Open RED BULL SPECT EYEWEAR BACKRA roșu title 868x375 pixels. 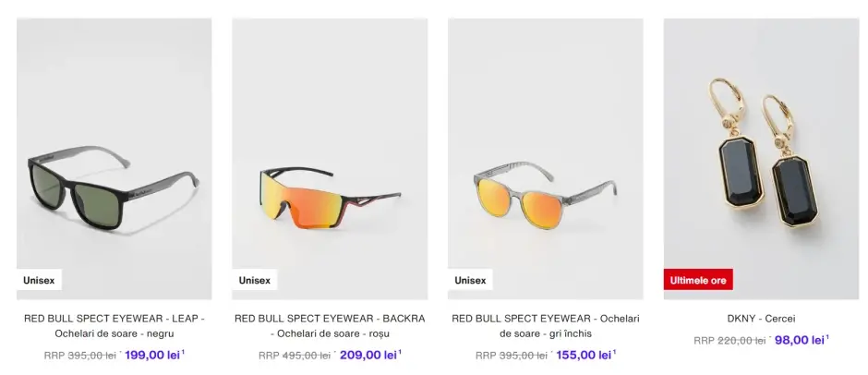point(330,326)
